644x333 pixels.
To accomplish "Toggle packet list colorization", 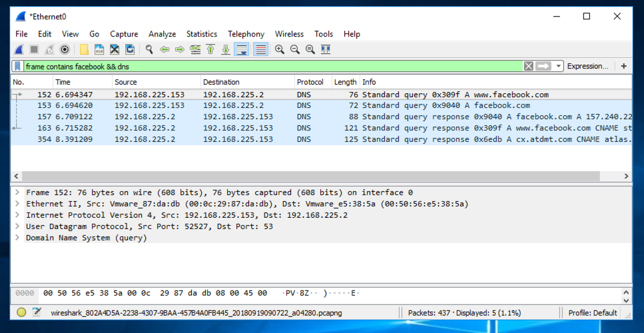I will click(x=261, y=50).
